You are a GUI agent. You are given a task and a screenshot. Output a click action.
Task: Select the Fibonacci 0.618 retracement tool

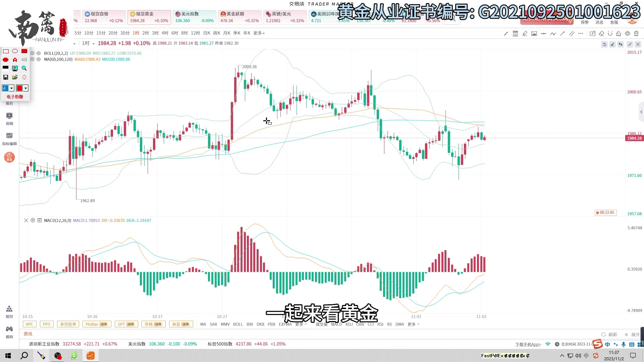[516, 34]
